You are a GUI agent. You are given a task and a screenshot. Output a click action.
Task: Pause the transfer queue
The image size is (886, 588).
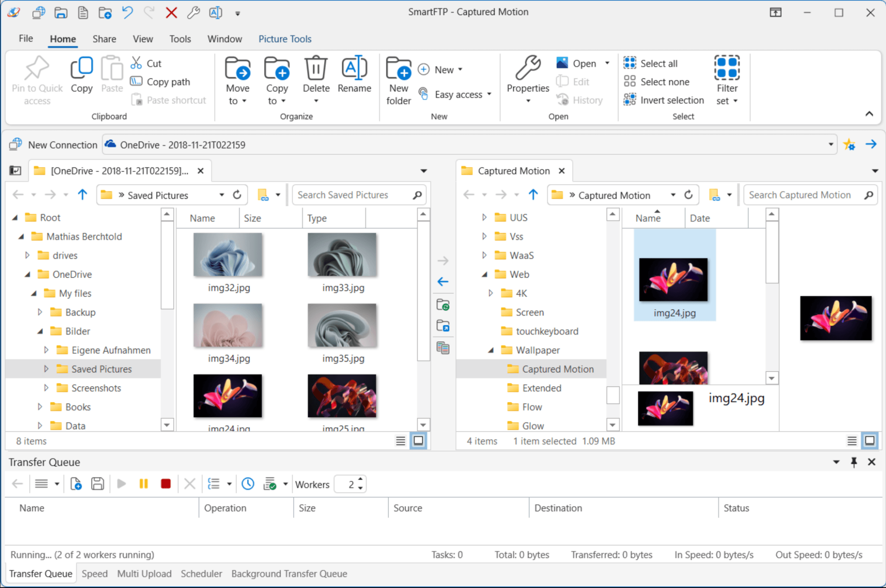click(x=144, y=483)
